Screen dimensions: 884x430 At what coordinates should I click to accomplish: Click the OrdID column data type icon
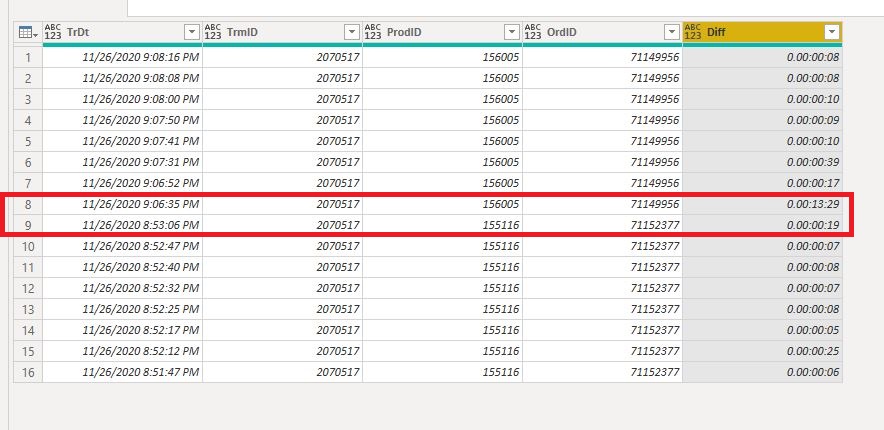pyautogui.click(x=533, y=32)
